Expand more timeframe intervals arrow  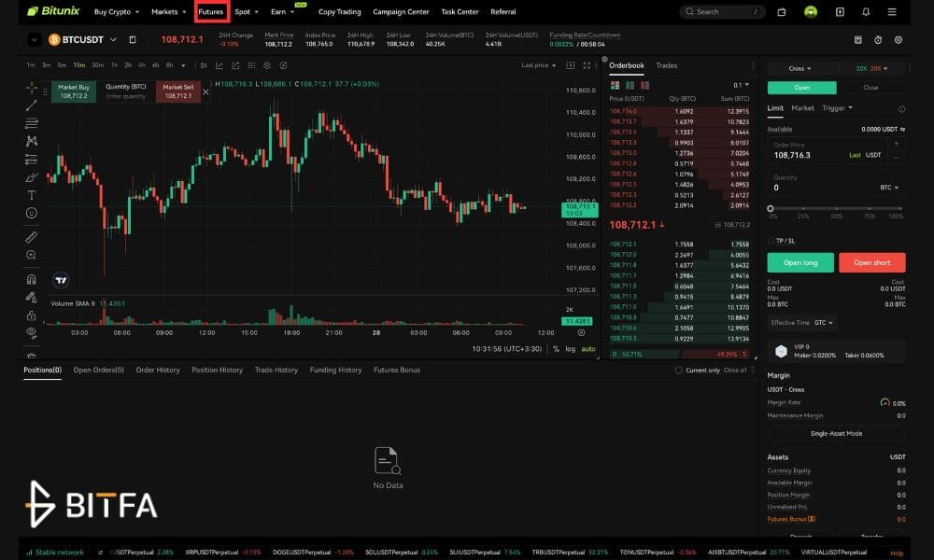[x=183, y=65]
